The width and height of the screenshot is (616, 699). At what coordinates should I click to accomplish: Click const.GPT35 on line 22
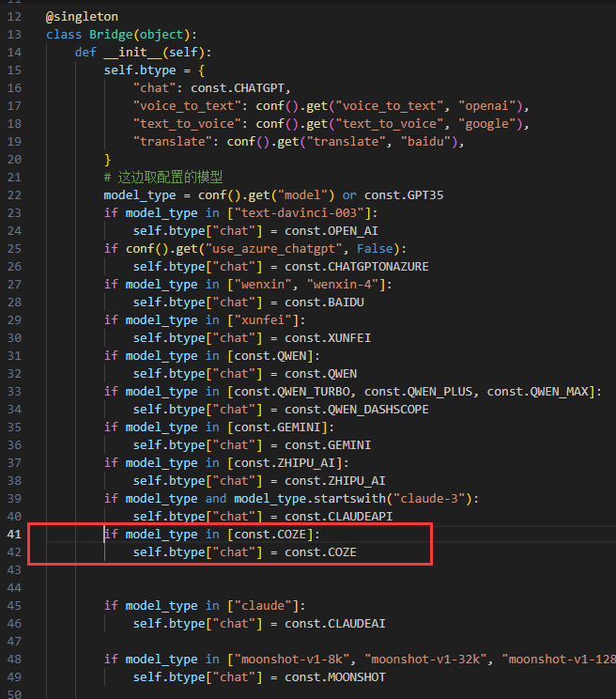click(404, 194)
